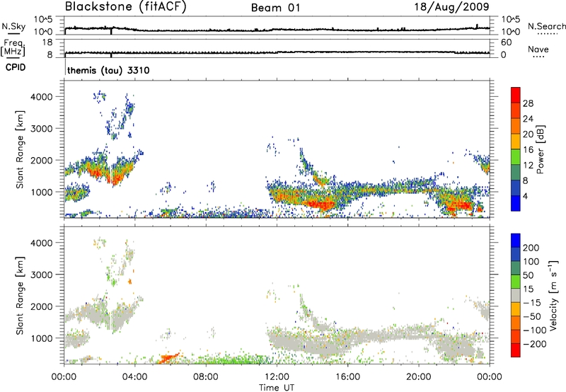Screen dimensions: 566x392
Task: Click the CPID row label
Action: coord(16,67)
